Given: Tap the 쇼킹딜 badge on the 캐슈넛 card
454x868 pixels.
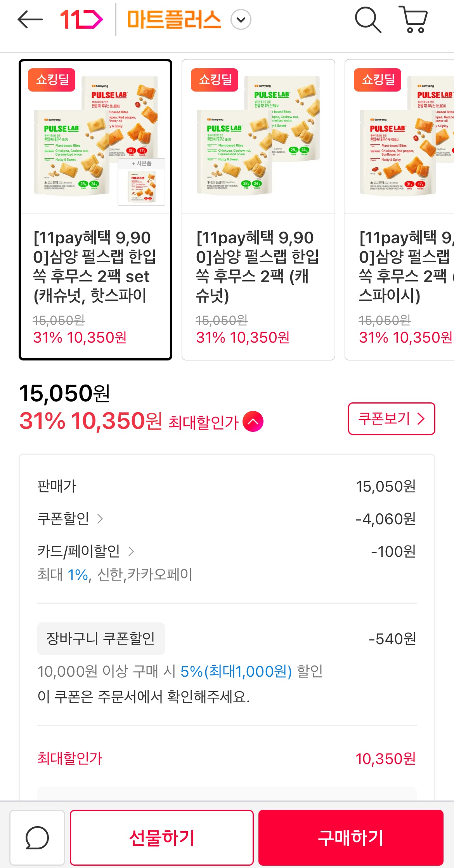Looking at the screenshot, I should tap(215, 80).
